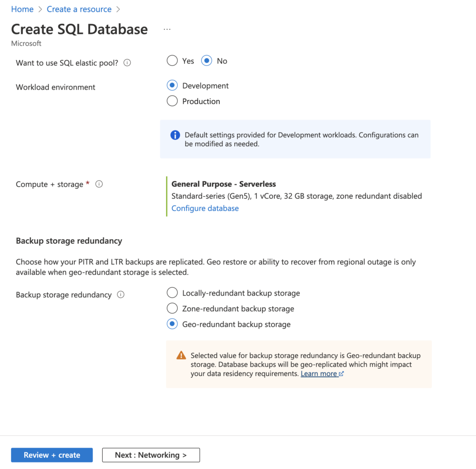The height and width of the screenshot is (469, 476).
Task: Click info icon beside Backup storage redundancy label
Action: click(121, 294)
